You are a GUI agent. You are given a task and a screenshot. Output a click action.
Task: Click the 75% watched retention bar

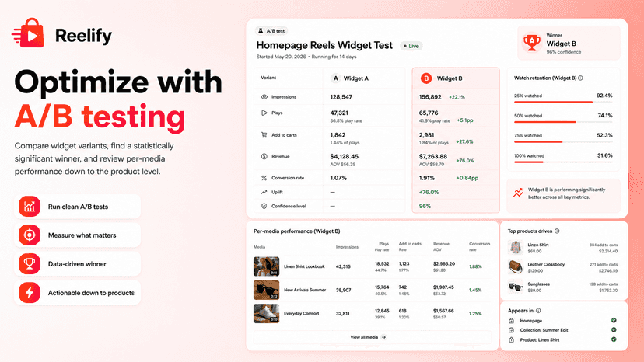point(563,142)
